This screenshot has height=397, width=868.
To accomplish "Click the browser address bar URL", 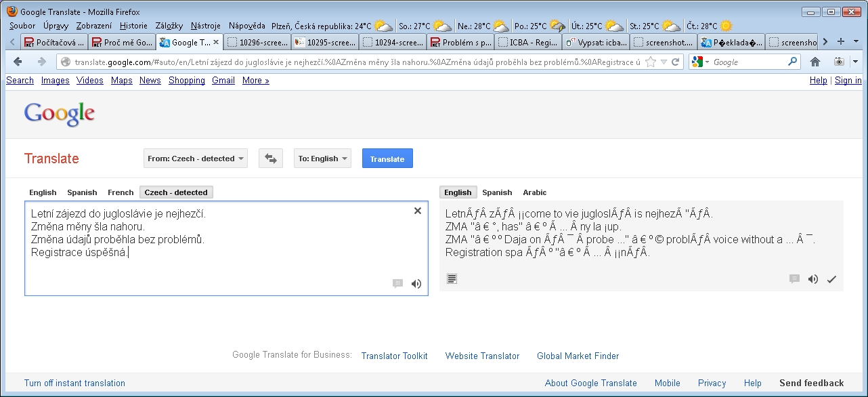I will point(357,62).
